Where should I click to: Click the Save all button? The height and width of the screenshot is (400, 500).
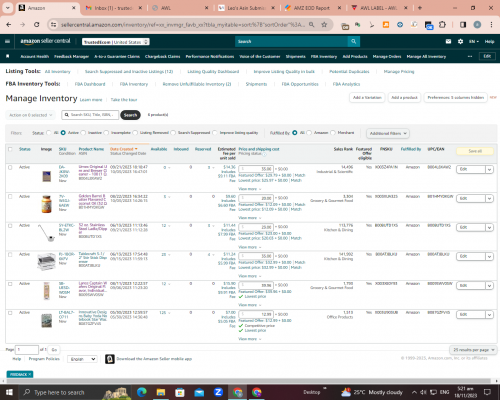pyautogui.click(x=475, y=151)
